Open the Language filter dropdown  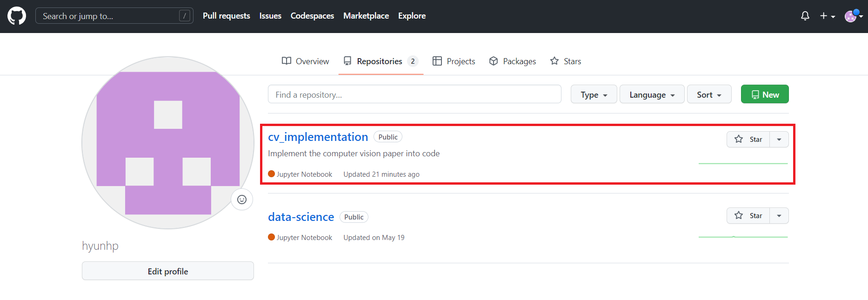652,94
